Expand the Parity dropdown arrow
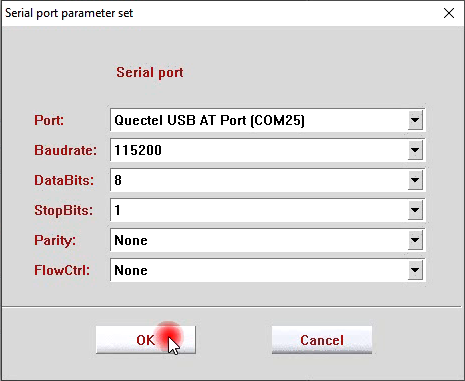Image resolution: width=465 pixels, height=381 pixels. tap(415, 240)
